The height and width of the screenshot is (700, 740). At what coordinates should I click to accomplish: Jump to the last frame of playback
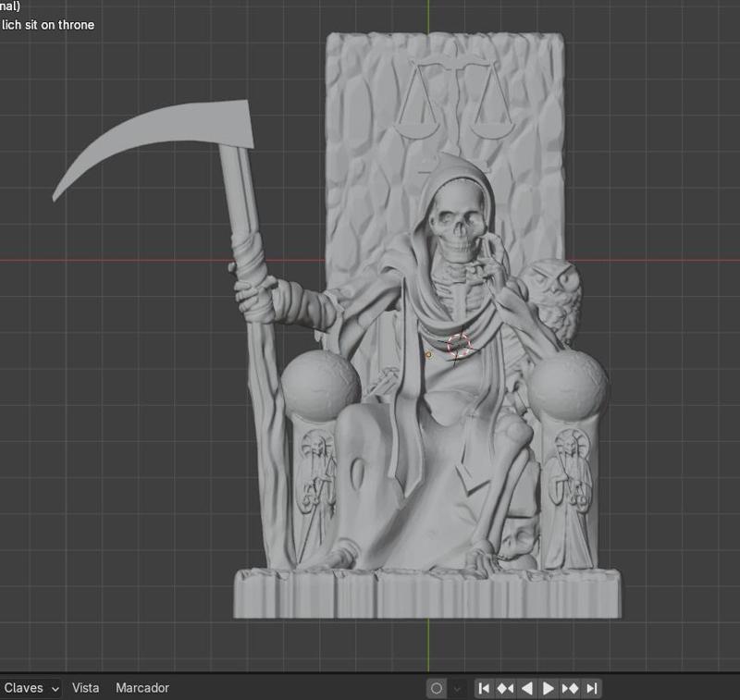click(592, 688)
